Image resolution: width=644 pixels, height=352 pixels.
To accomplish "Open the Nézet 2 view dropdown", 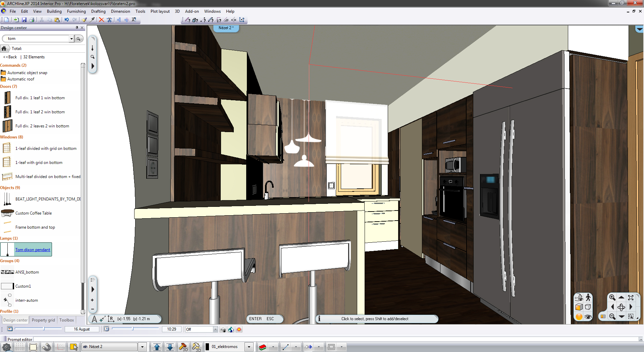I will [x=143, y=347].
